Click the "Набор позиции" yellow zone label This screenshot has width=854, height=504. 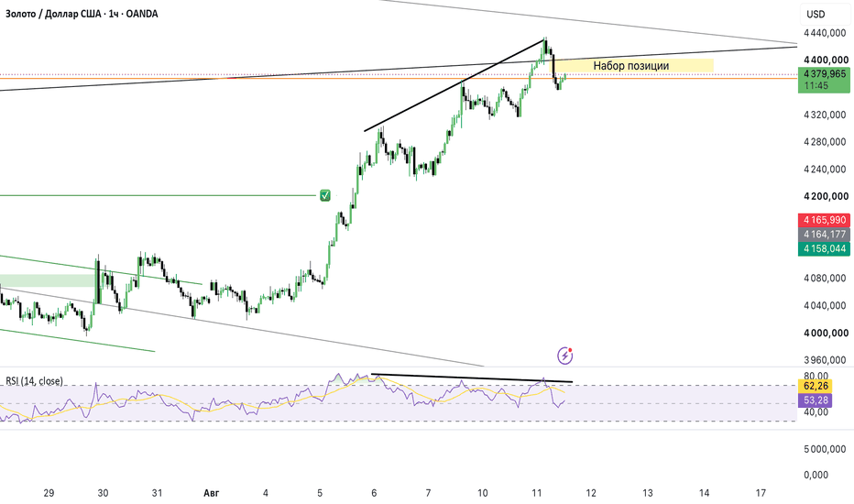pos(630,66)
